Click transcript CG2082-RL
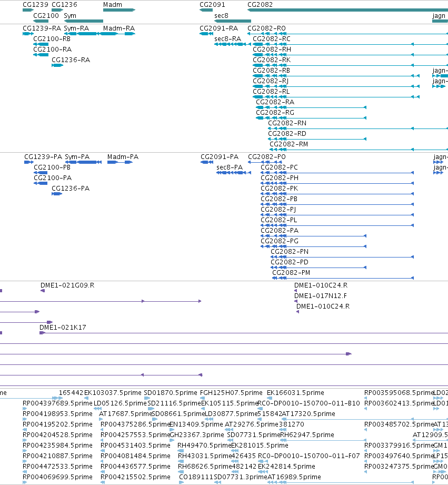 (x=271, y=92)
